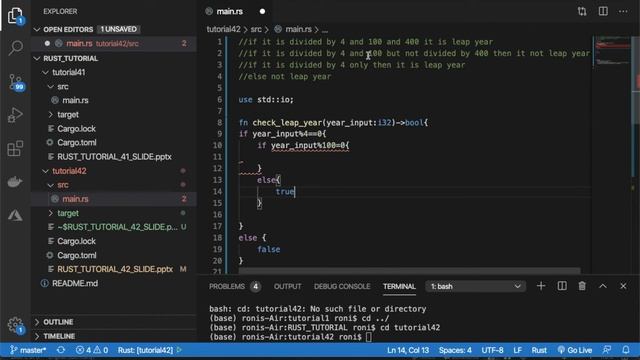Switch to the Output tab

(287, 287)
